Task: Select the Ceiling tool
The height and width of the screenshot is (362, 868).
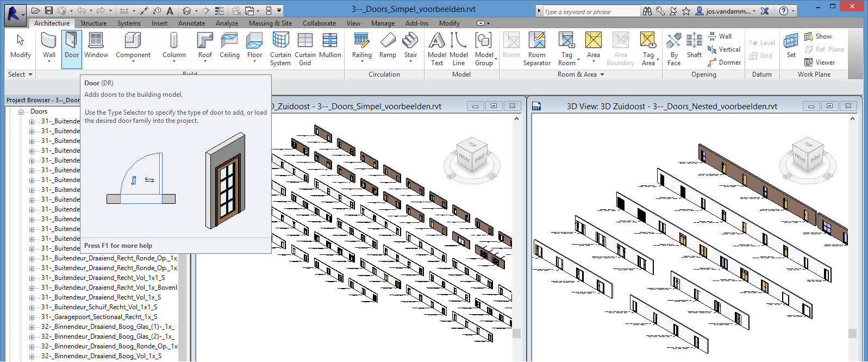Action: click(x=229, y=45)
